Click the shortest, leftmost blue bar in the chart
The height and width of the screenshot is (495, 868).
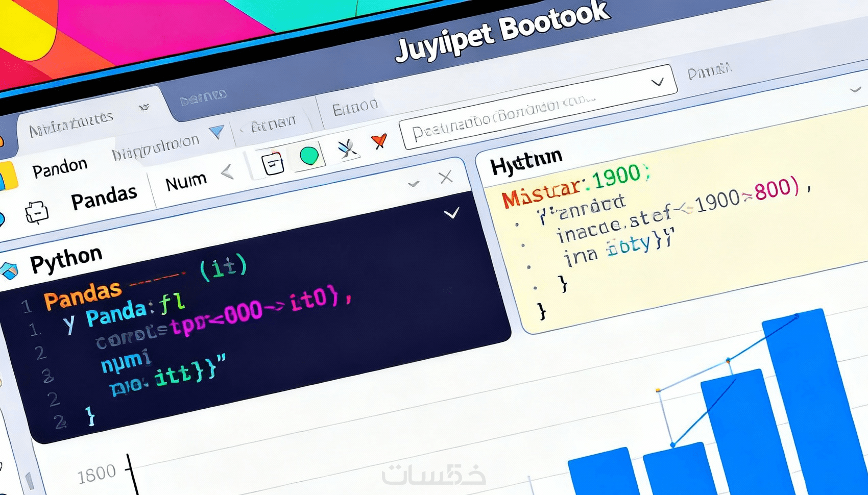click(x=602, y=472)
